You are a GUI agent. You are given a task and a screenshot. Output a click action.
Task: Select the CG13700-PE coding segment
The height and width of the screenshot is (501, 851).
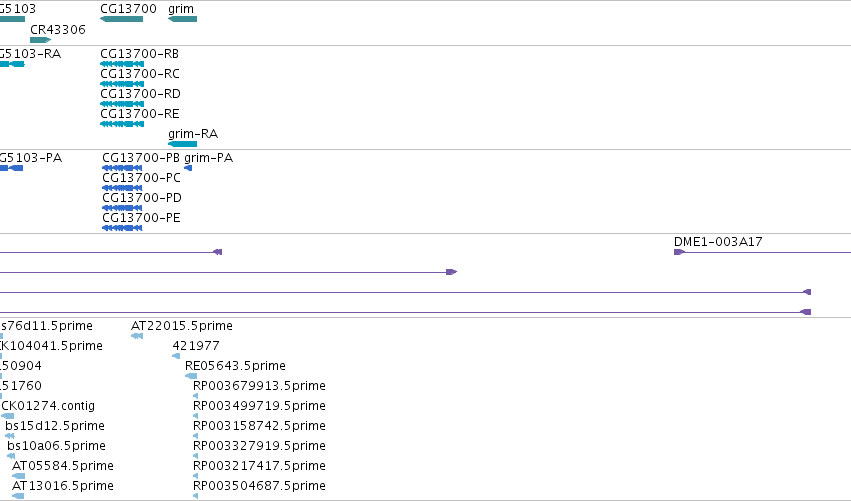coord(122,228)
